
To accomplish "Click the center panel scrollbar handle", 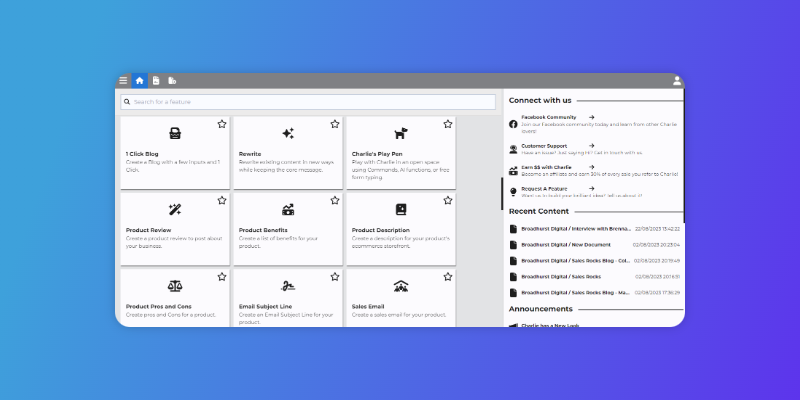I will pos(502,193).
